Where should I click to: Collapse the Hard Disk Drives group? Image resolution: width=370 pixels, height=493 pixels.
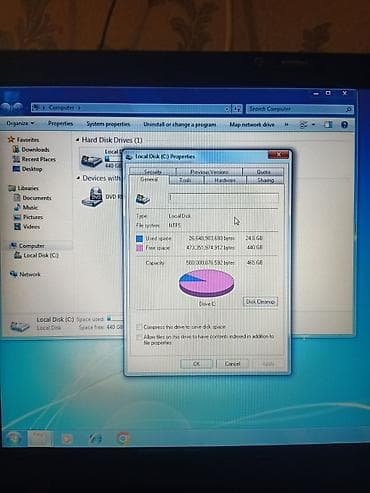(77, 140)
